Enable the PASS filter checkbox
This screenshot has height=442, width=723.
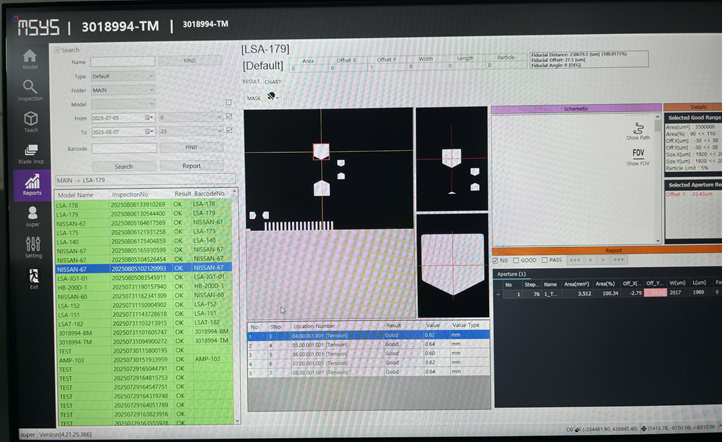pyautogui.click(x=542, y=259)
